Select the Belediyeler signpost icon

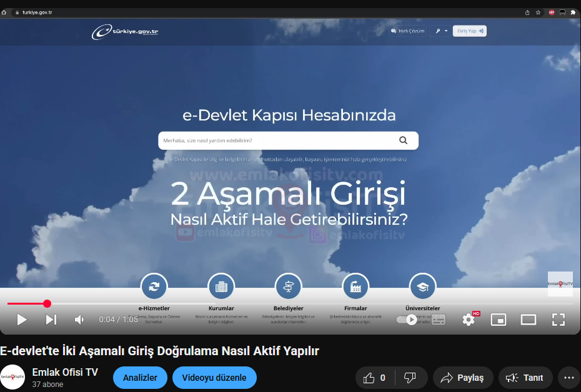pos(288,286)
